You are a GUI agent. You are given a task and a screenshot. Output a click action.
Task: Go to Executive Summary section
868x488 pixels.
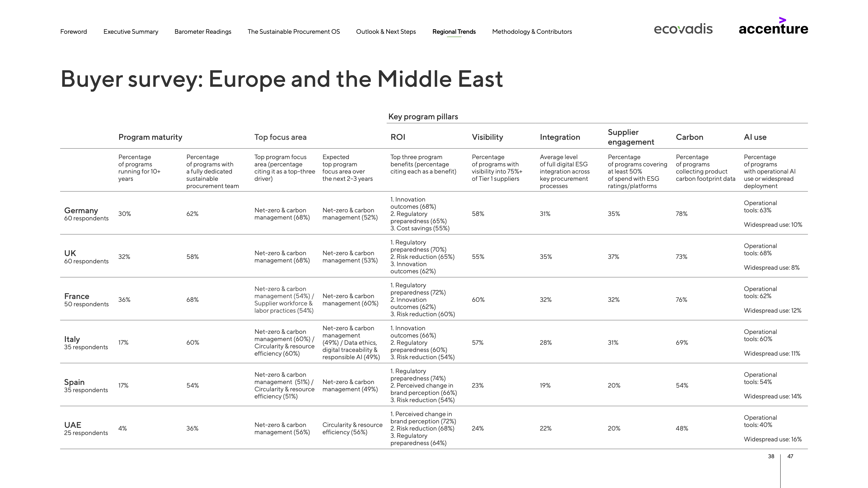[x=131, y=32]
